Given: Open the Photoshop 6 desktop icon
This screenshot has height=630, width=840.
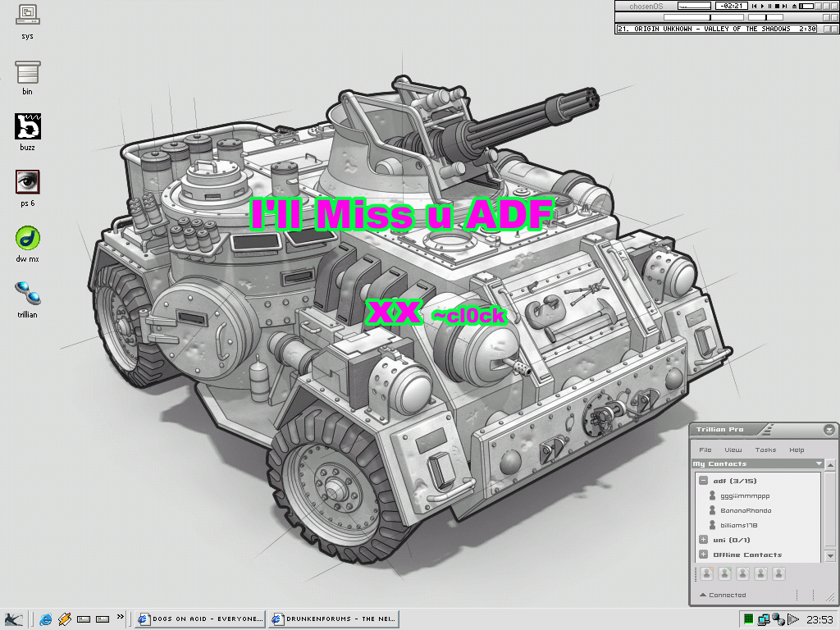Looking at the screenshot, I should [27, 182].
